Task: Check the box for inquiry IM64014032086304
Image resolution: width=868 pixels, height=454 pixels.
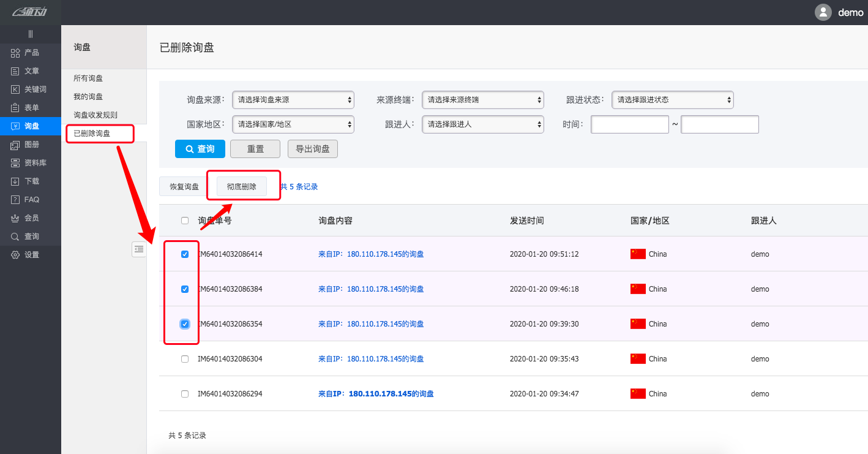Action: [185, 359]
